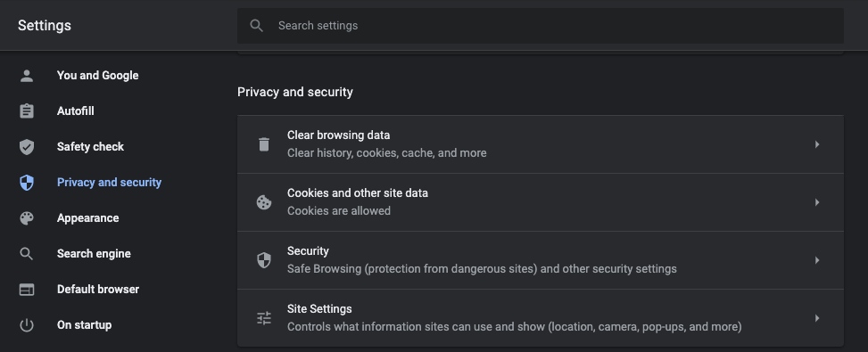Screen dimensions: 868x352
Task: Select On startup in the sidebar
Action: coord(84,325)
